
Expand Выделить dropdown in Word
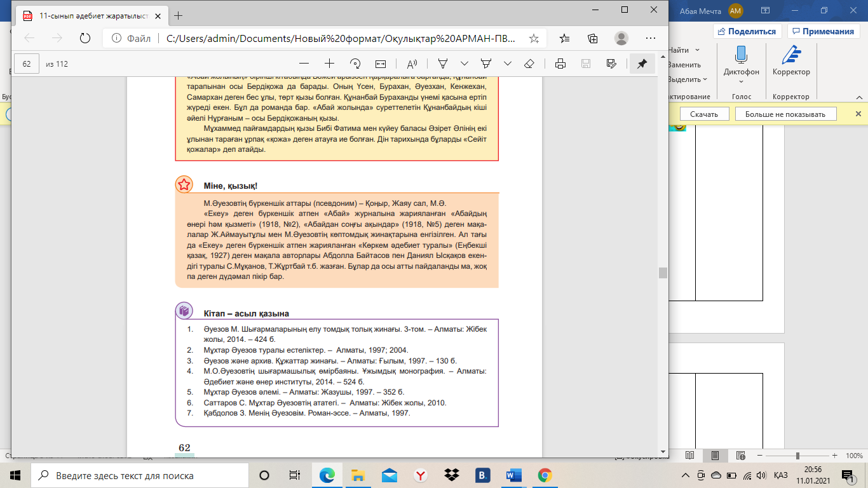pyautogui.click(x=706, y=79)
